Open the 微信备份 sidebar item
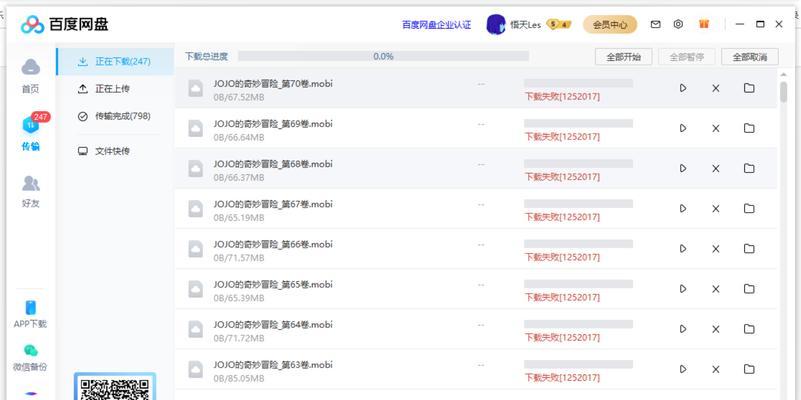Image resolution: width=801 pixels, height=400 pixels. pyautogui.click(x=31, y=358)
